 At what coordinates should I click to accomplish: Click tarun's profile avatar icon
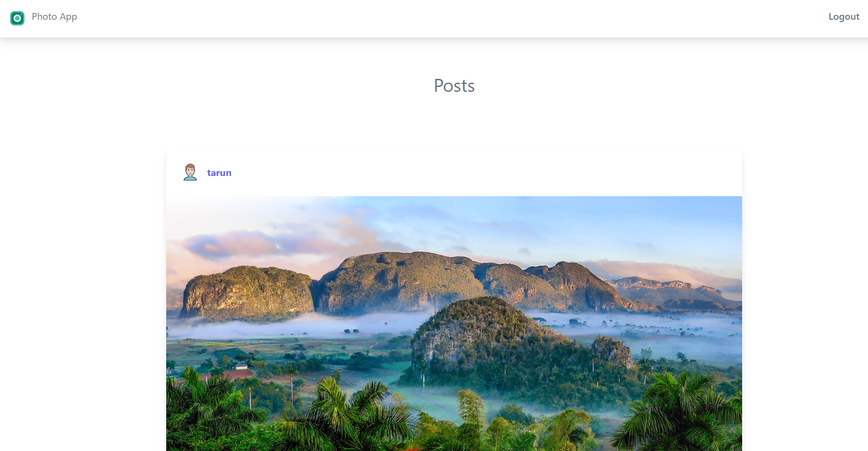[190, 172]
